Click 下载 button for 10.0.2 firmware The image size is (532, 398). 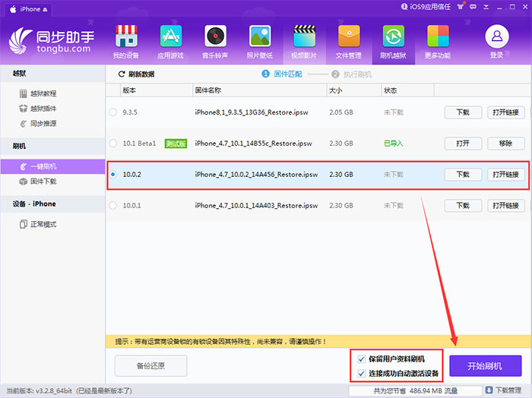[x=463, y=174]
